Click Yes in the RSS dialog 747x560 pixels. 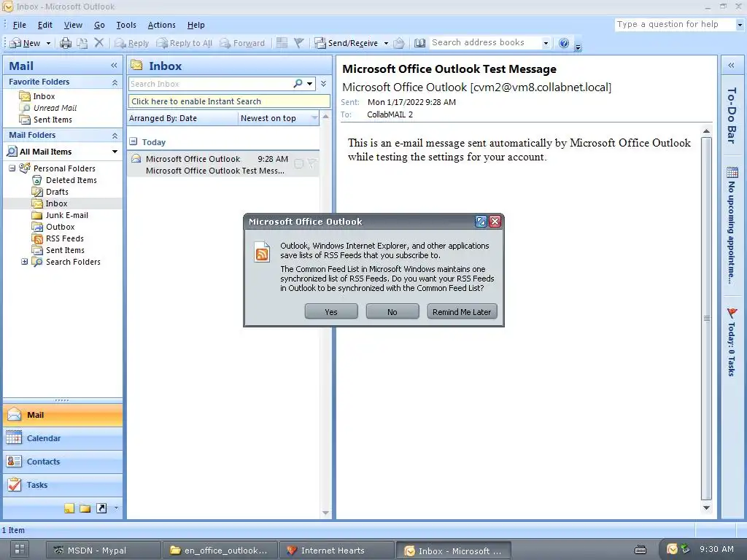pyautogui.click(x=331, y=312)
